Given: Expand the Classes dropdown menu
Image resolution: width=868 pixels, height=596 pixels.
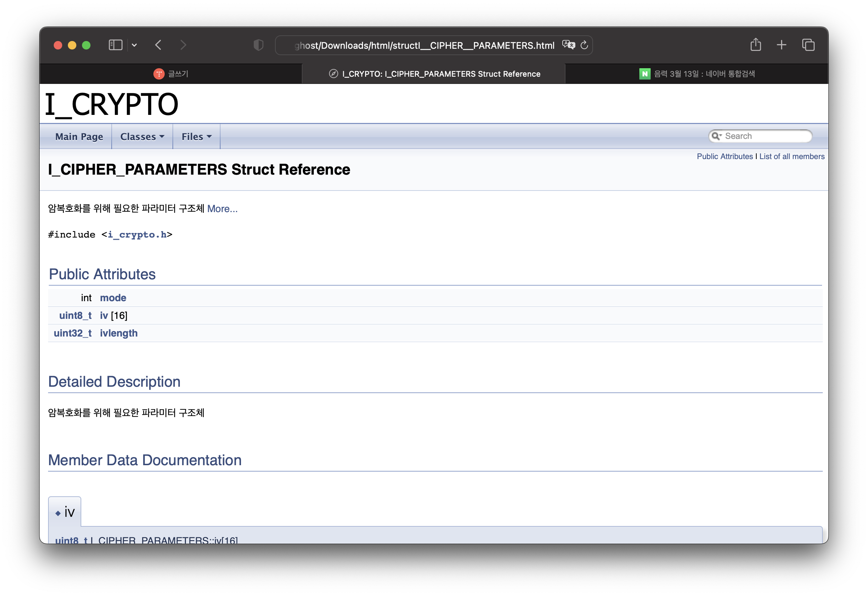Looking at the screenshot, I should pos(142,137).
